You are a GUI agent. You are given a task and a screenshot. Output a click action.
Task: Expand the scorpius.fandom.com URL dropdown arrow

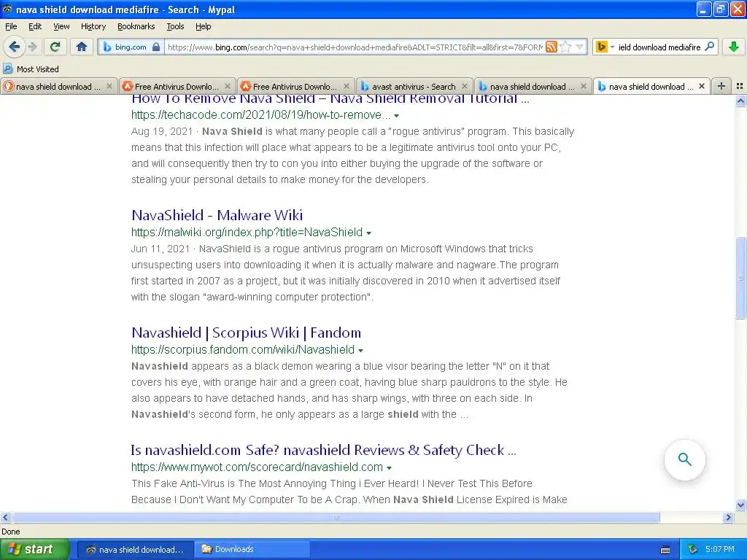pyautogui.click(x=360, y=351)
